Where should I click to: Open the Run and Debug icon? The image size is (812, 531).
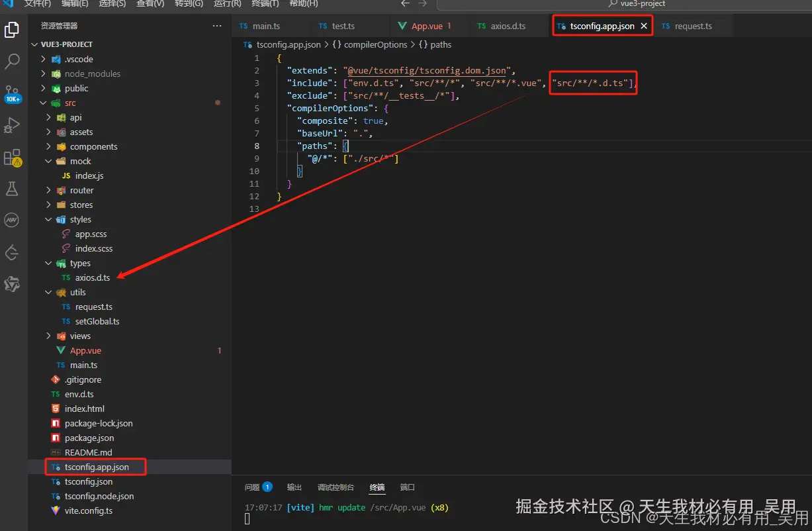pyautogui.click(x=12, y=125)
